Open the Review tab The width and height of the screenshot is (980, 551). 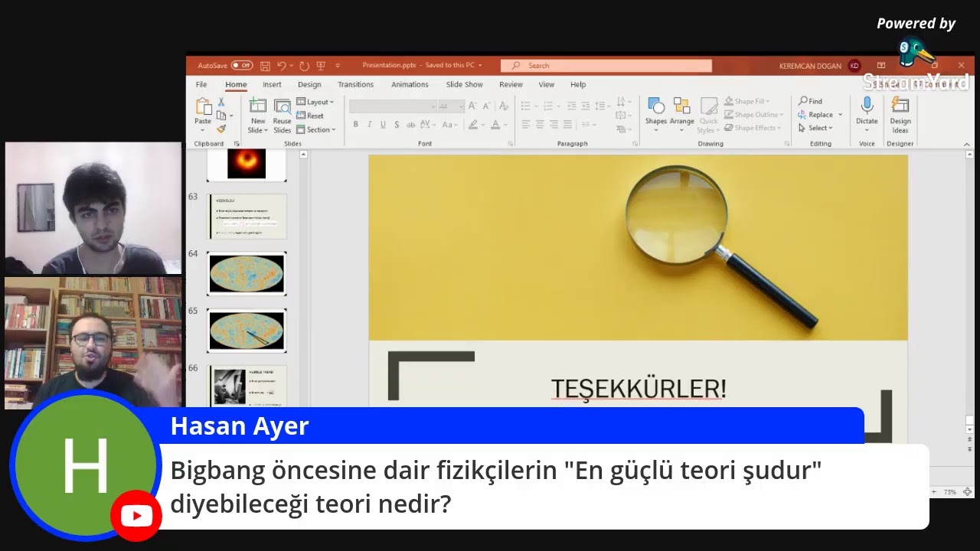[511, 85]
